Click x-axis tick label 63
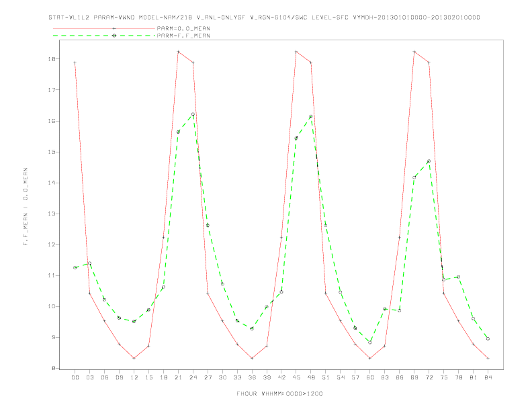 [x=385, y=377]
